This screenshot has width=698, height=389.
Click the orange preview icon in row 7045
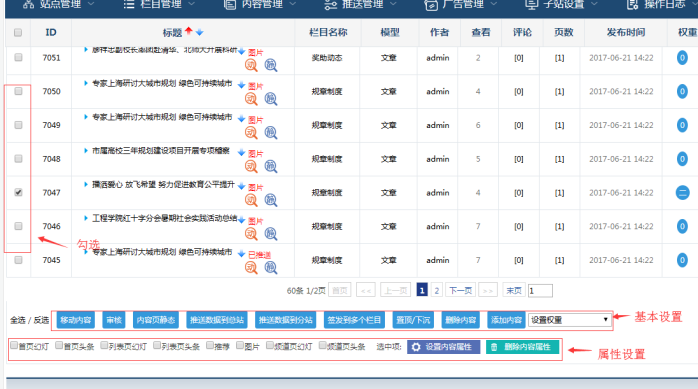[251, 267]
